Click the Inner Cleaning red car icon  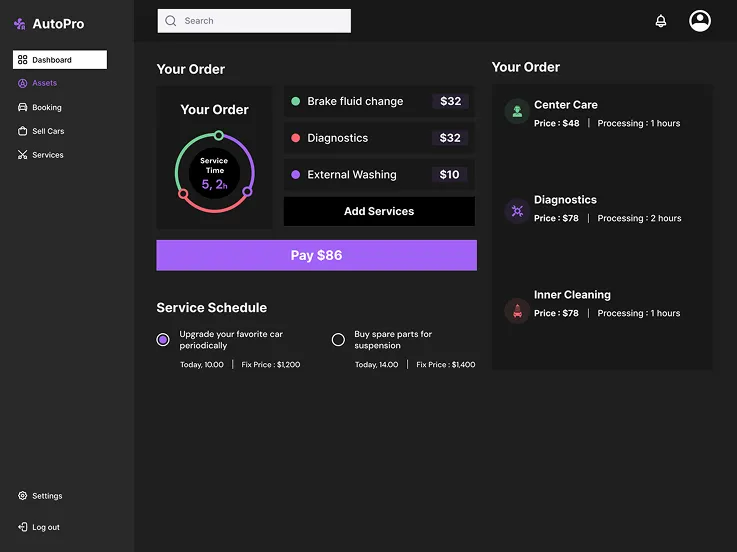point(517,310)
